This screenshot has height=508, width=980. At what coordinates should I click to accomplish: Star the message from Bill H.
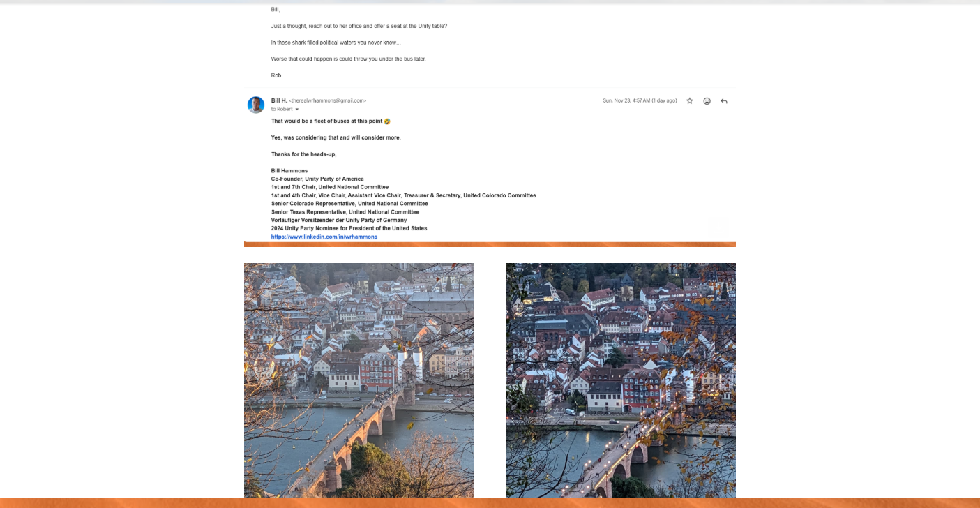pos(690,101)
